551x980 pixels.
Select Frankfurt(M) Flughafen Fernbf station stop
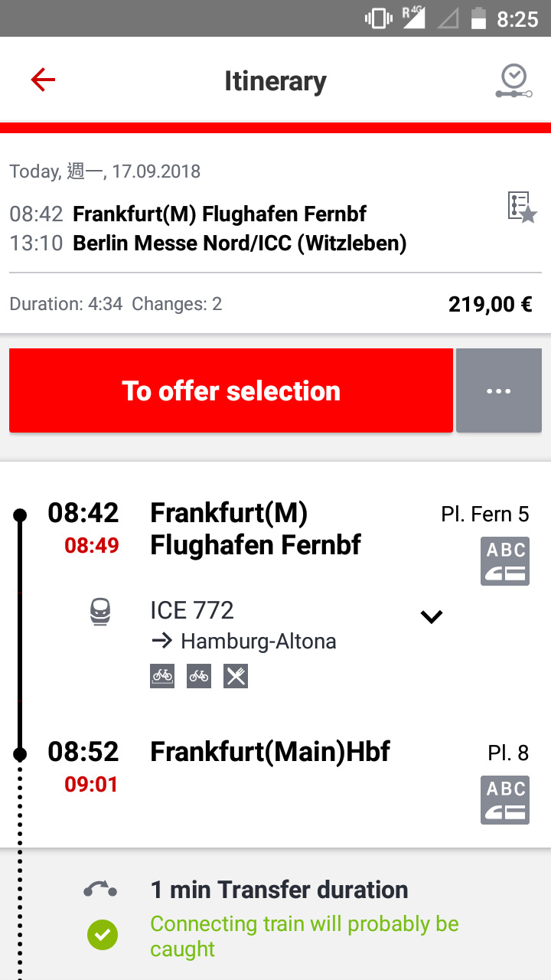coord(255,529)
